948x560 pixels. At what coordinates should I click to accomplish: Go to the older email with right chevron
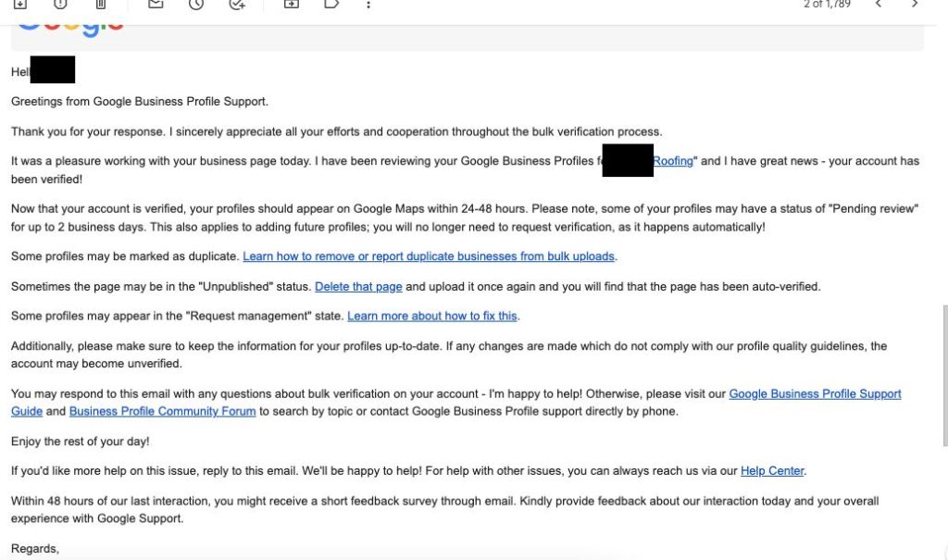(x=915, y=4)
